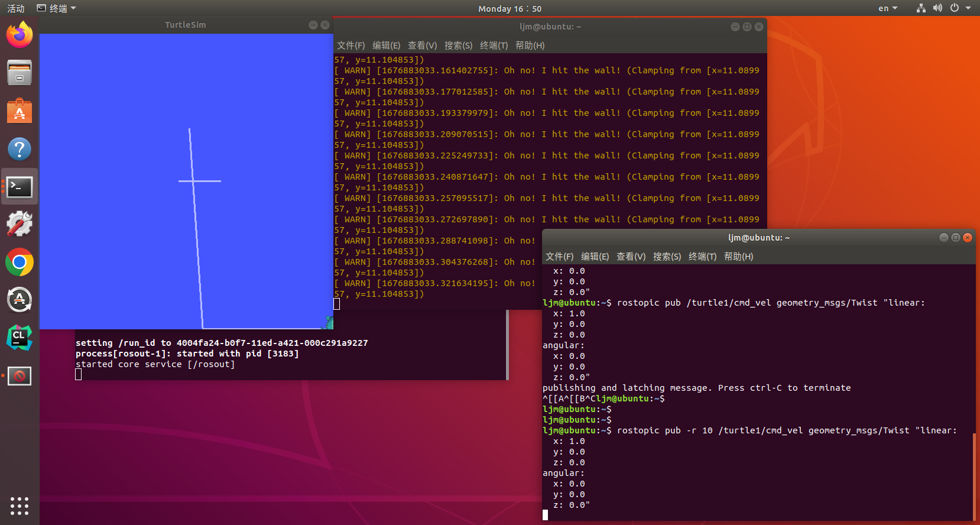The width and height of the screenshot is (980, 525).
Task: Open 文件(F) menu in back terminal
Action: pyautogui.click(x=351, y=46)
